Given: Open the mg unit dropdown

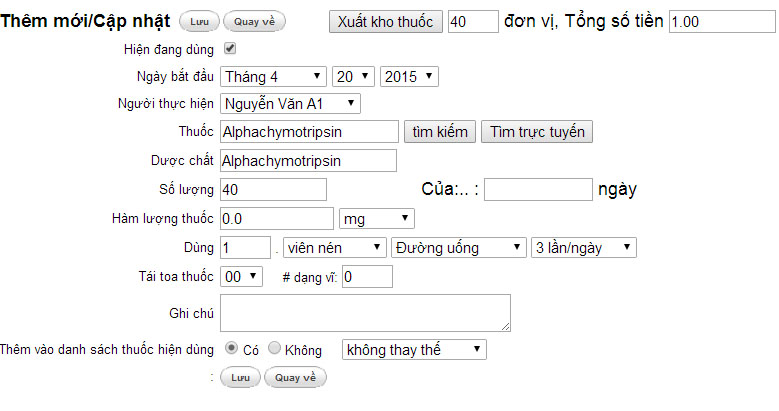Looking at the screenshot, I should pyautogui.click(x=377, y=219).
